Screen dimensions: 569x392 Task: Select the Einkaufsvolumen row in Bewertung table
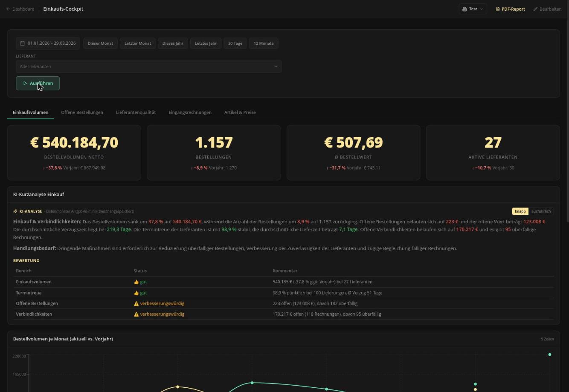[x=284, y=282]
